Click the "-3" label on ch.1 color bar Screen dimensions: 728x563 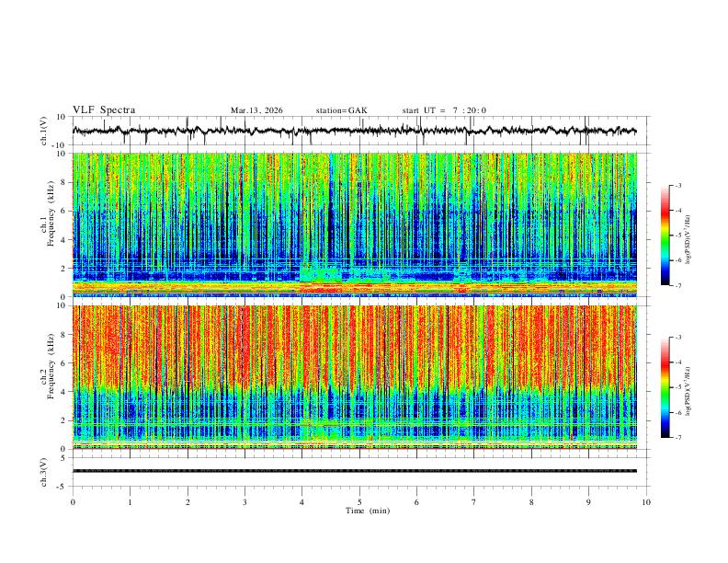click(x=678, y=185)
